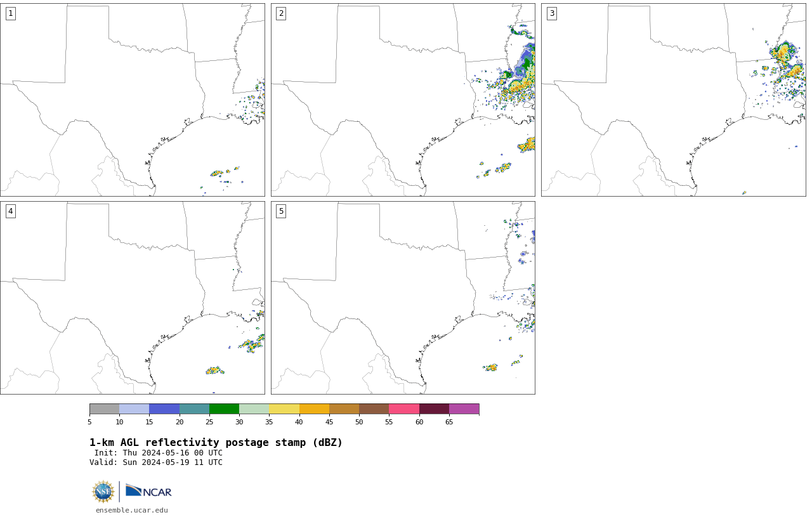
Task: Select the tan 45-50 dBZ swatch
Action: [344, 409]
